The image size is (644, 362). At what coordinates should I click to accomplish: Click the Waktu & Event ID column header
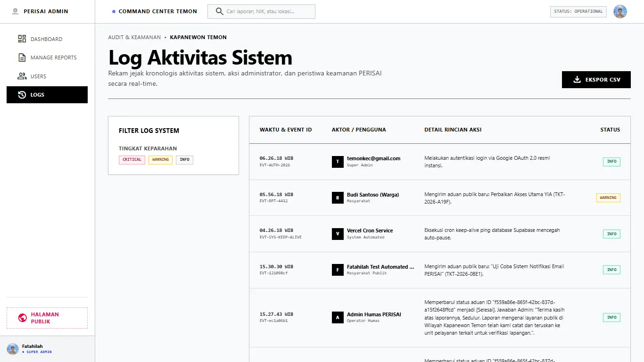[286, 130]
